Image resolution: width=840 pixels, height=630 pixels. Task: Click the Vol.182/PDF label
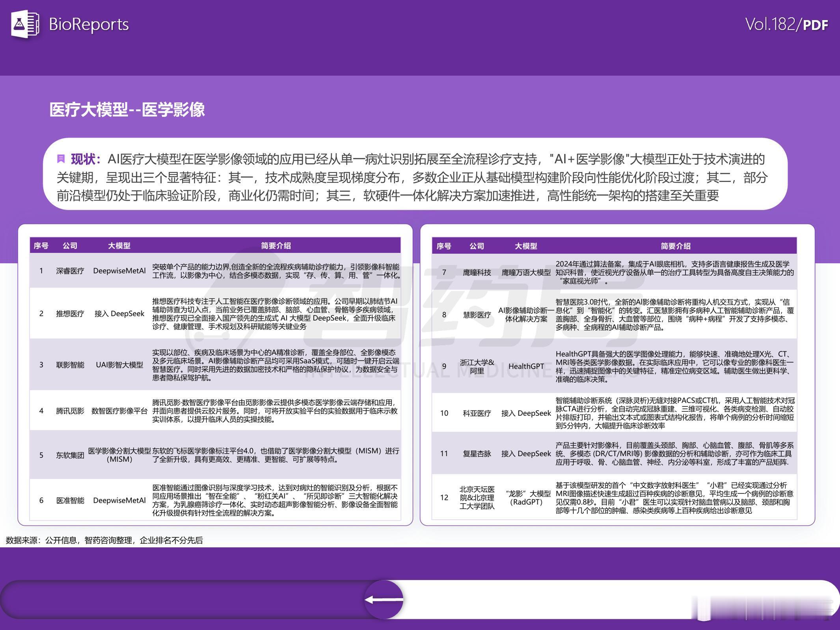click(x=786, y=24)
